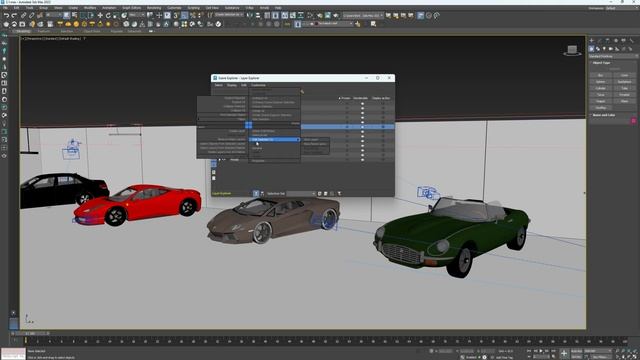Viewport: 640px width, 360px height.
Task: Click the Redo arrow in main toolbar
Action: click(x=14, y=16)
